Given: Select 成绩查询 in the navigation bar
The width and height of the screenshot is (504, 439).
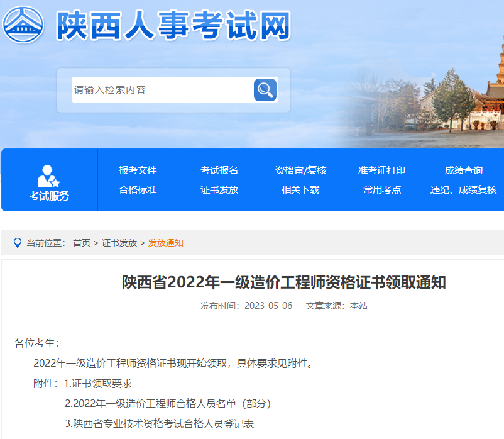Looking at the screenshot, I should click(463, 170).
